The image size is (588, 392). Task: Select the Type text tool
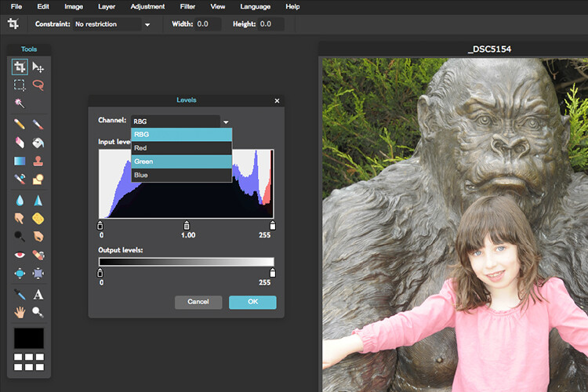tap(38, 295)
